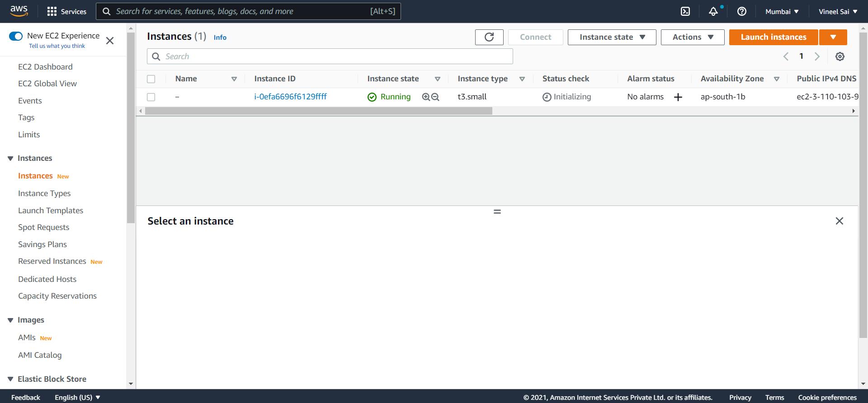
Task: Open the notifications bell
Action: [713, 11]
